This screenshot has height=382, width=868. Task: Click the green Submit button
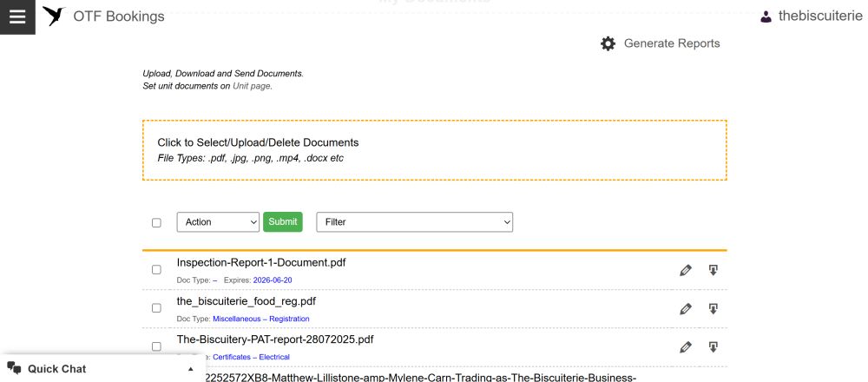tap(283, 222)
